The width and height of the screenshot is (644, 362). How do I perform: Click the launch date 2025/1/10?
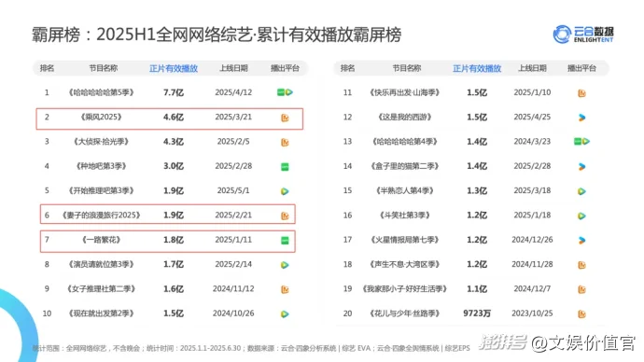click(532, 92)
